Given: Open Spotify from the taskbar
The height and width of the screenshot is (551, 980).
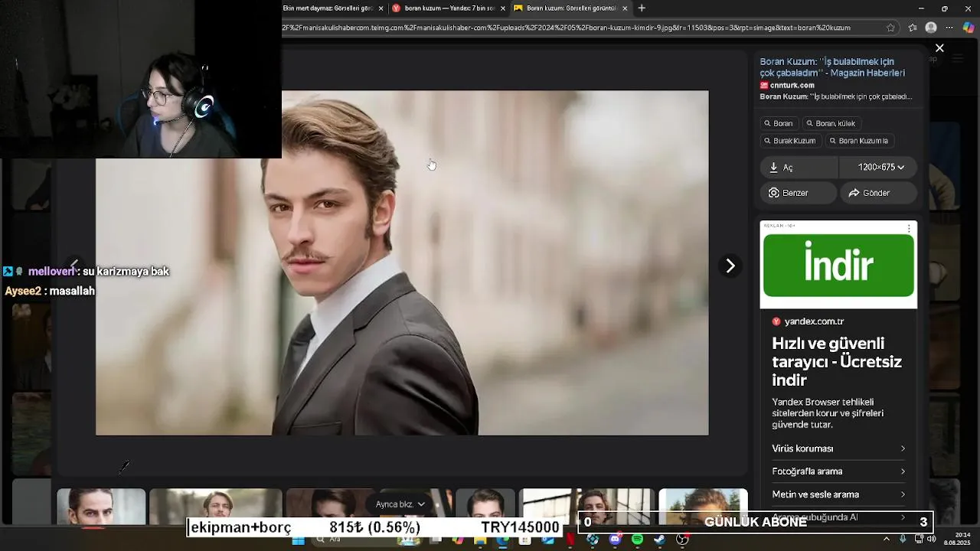Looking at the screenshot, I should tap(637, 540).
